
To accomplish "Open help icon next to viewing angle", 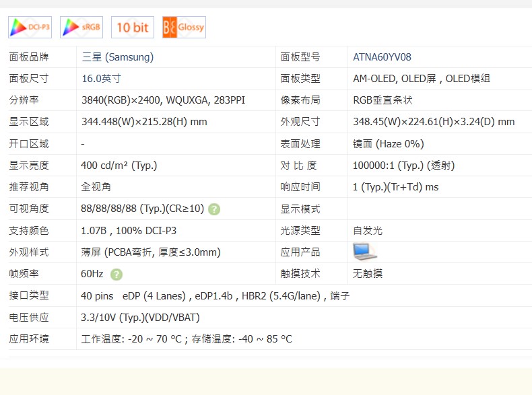I will point(214,209).
